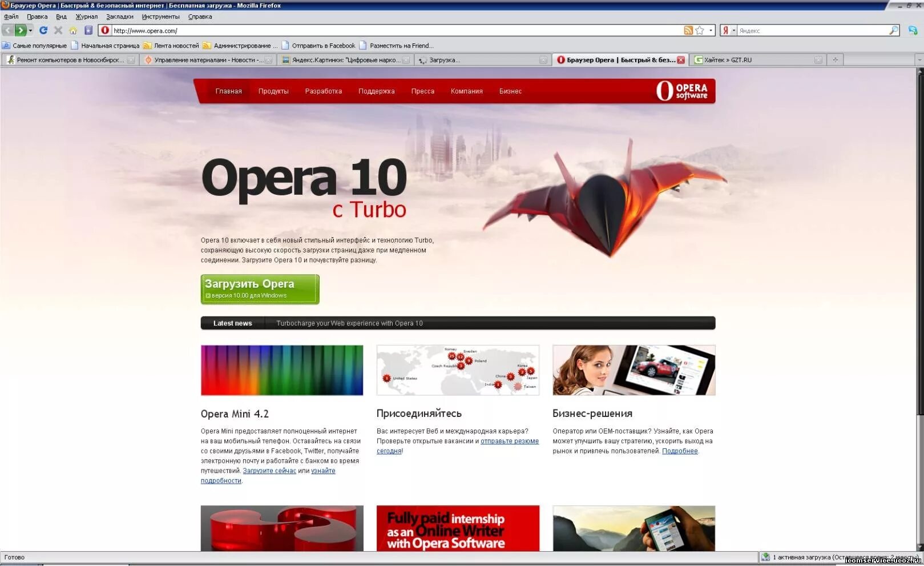Open the Справка menu
Screen dimensions: 924x566
pos(200,17)
